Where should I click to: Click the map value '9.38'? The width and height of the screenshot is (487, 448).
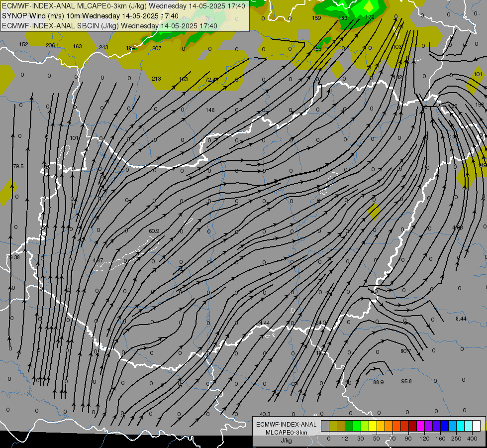coord(14,257)
